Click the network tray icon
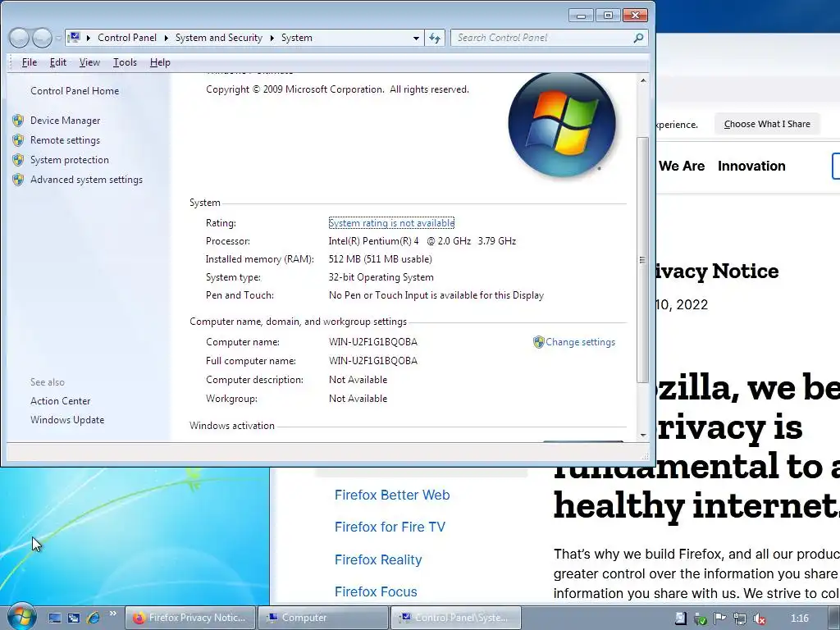840x630 pixels. click(739, 619)
